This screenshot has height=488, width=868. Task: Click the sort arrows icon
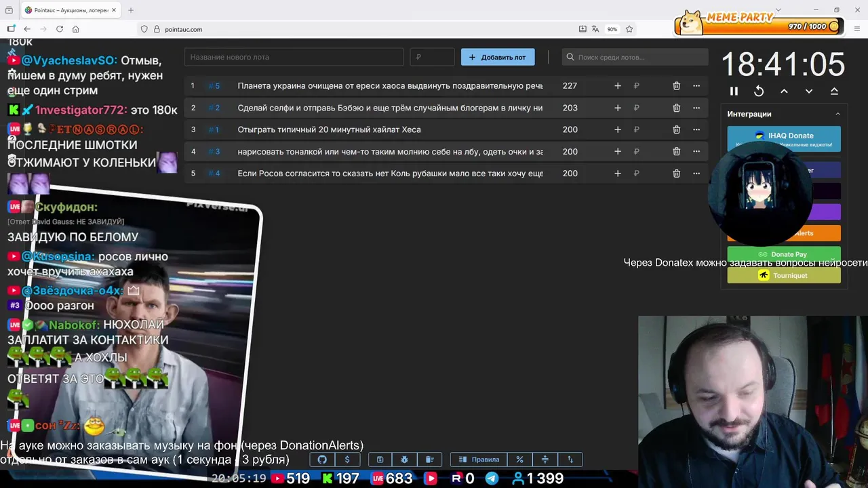coord(570,460)
